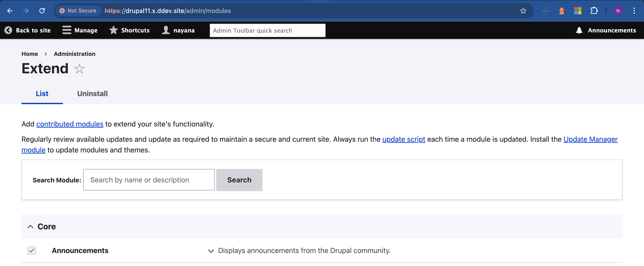
Task: Expand the Announcements module description
Action: (211, 251)
